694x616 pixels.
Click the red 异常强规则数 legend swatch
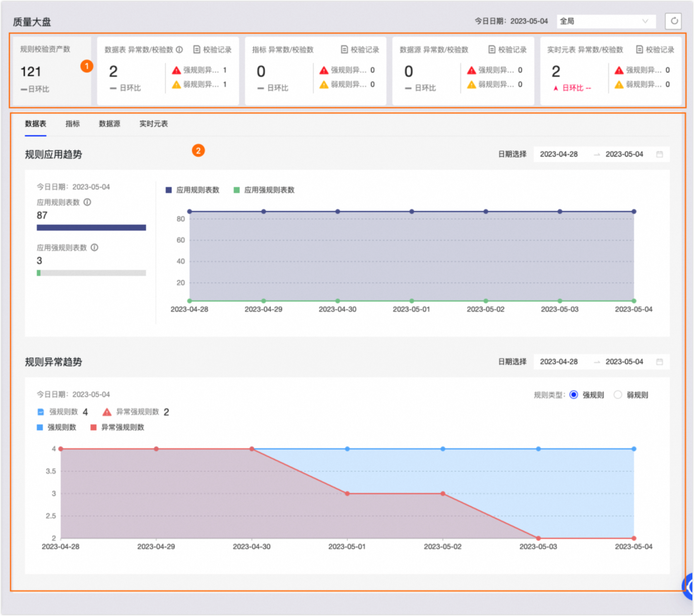coord(94,427)
